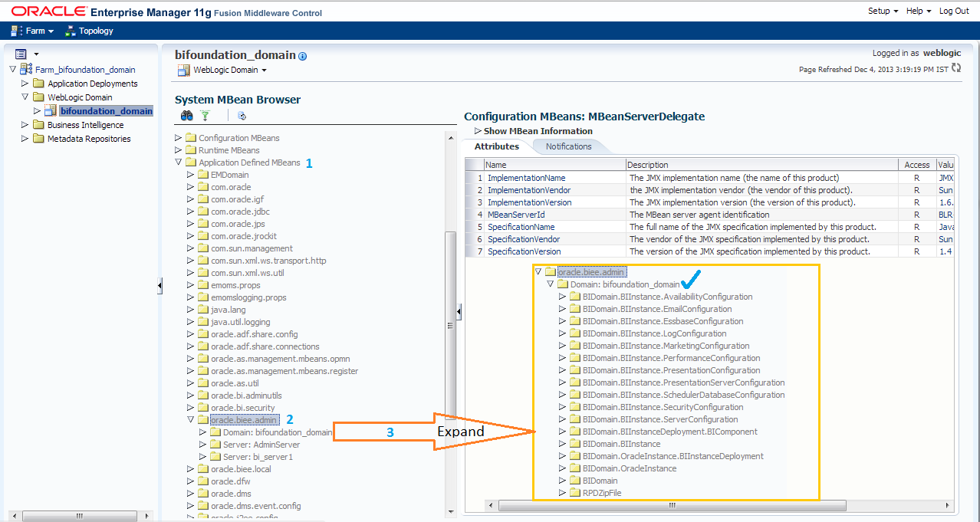Screen dimensions: 980x522
Task: Click the WebLogic Domain server icon
Action: 183,70
